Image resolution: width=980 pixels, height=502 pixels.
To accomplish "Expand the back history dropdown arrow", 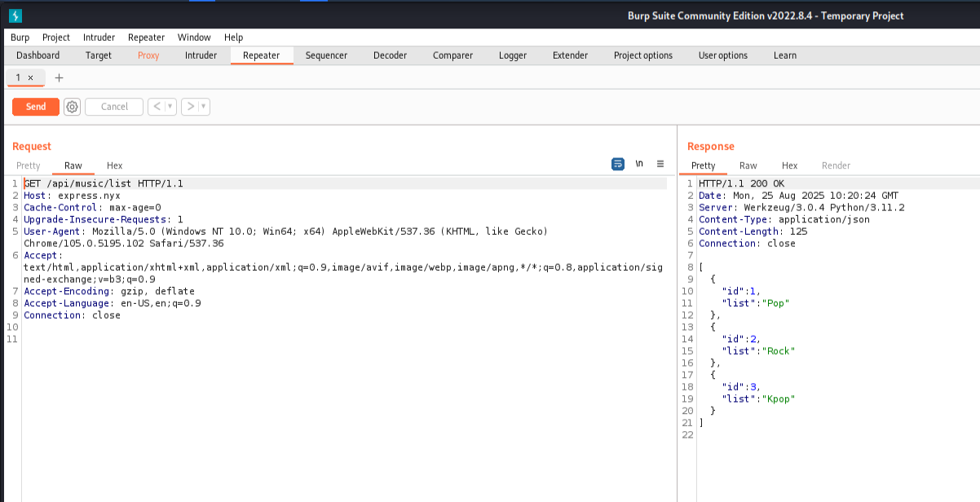I will pos(170,107).
